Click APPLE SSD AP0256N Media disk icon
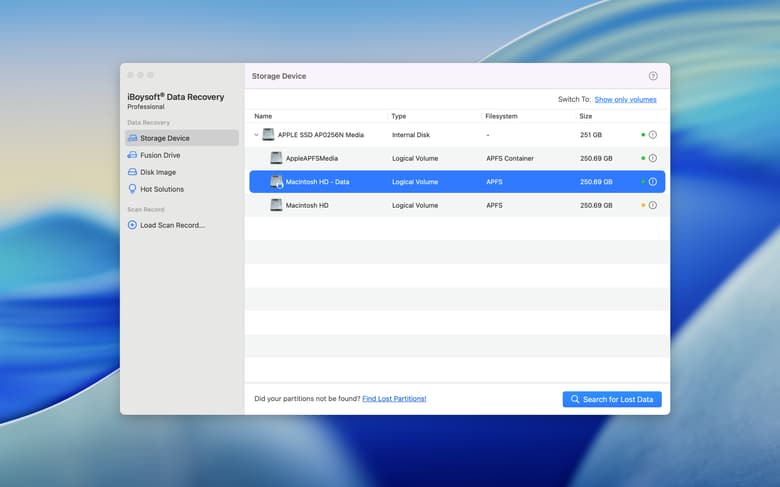The width and height of the screenshot is (780, 487). point(268,134)
